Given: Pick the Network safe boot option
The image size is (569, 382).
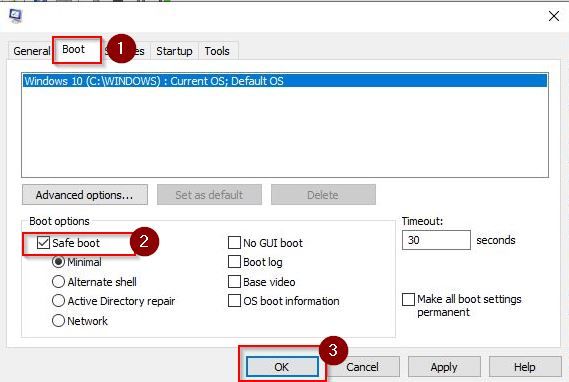Looking at the screenshot, I should point(58,321).
